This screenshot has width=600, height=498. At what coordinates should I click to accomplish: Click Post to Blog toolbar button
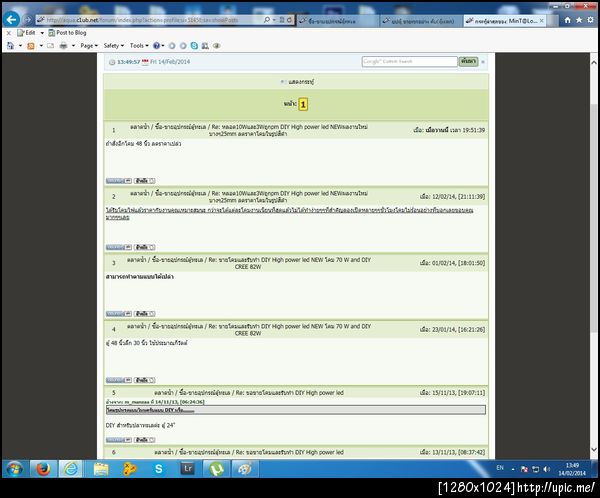67,33
